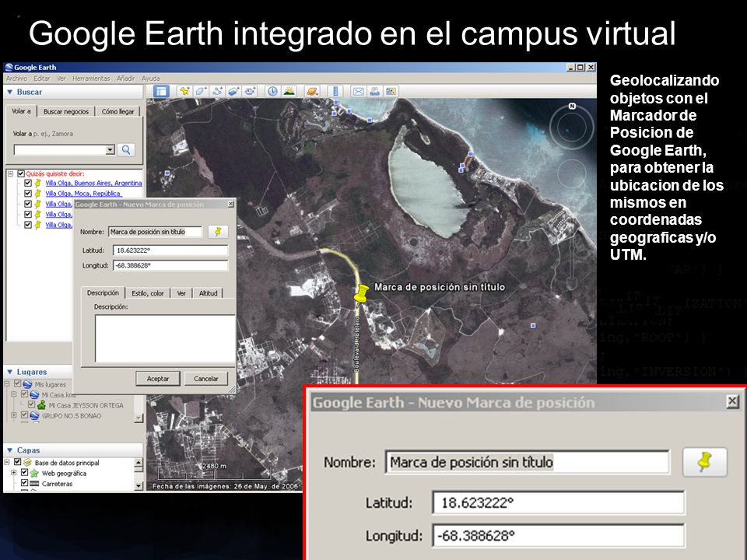
Task: Click the pushpin icon button beside Nombre in small dialog
Action: 218,232
